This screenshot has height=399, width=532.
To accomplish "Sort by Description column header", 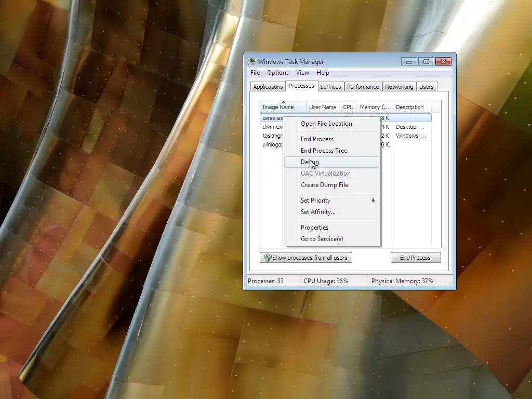I will 412,107.
